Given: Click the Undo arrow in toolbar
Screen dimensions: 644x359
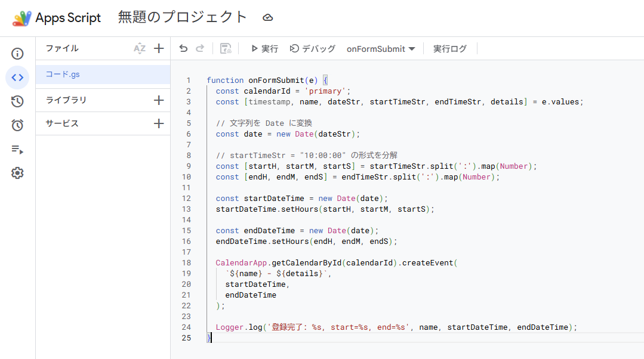Looking at the screenshot, I should click(x=183, y=49).
